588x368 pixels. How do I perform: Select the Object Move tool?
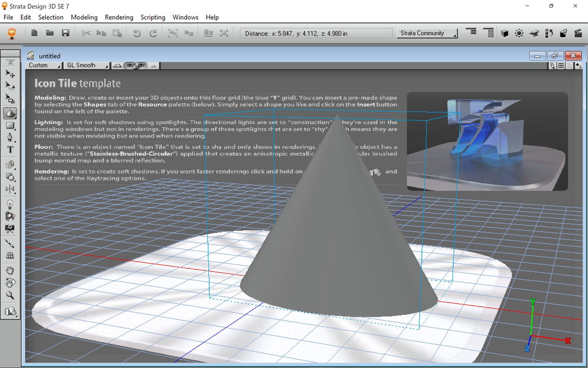pyautogui.click(x=10, y=74)
